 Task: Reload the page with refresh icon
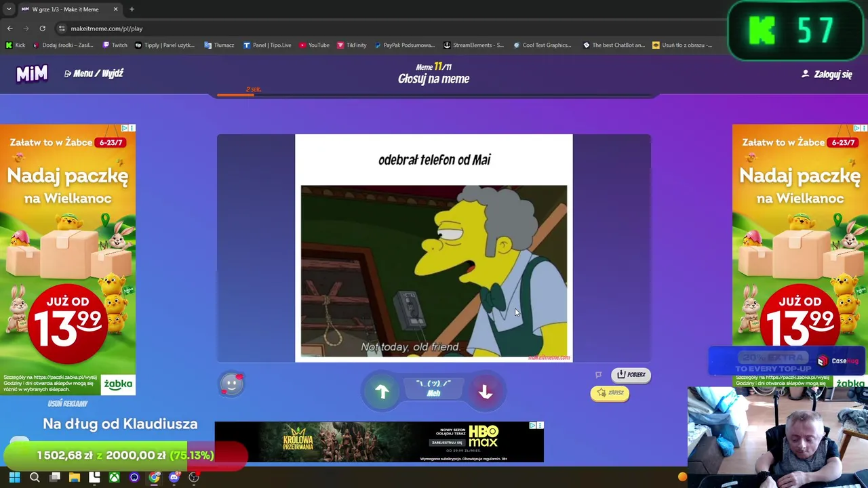[42, 28]
